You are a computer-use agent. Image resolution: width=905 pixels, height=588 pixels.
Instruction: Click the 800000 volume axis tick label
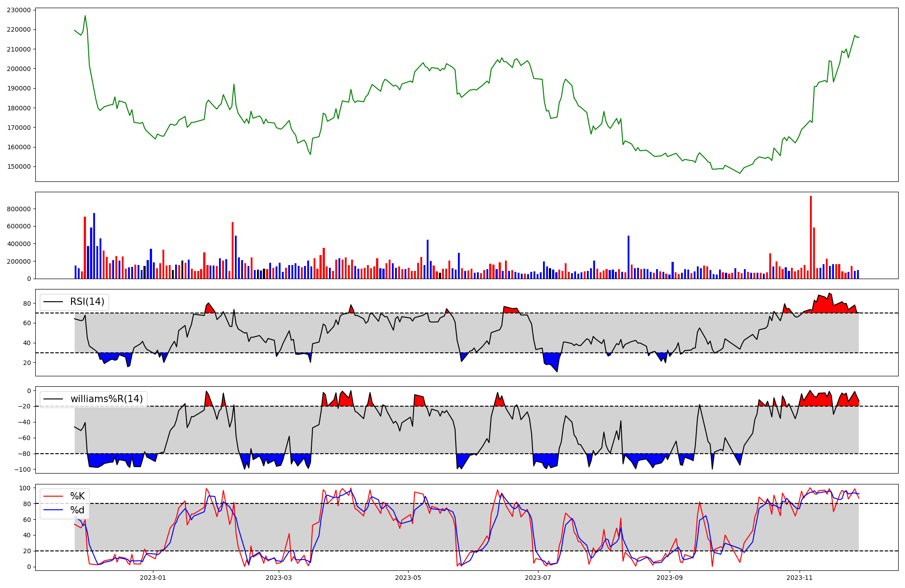(x=19, y=209)
